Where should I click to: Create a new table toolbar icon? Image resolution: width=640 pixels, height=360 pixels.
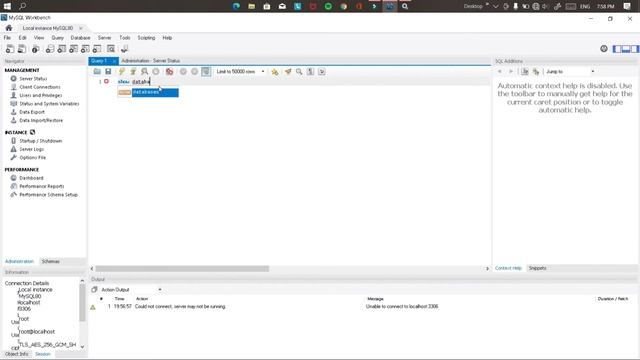pyautogui.click(x=62, y=49)
